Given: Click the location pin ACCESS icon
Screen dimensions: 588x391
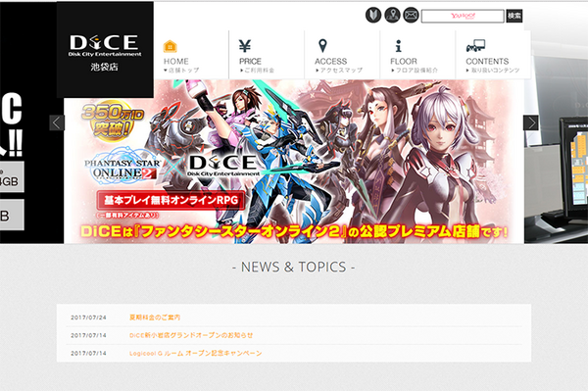Looking at the screenshot, I should tap(322, 46).
